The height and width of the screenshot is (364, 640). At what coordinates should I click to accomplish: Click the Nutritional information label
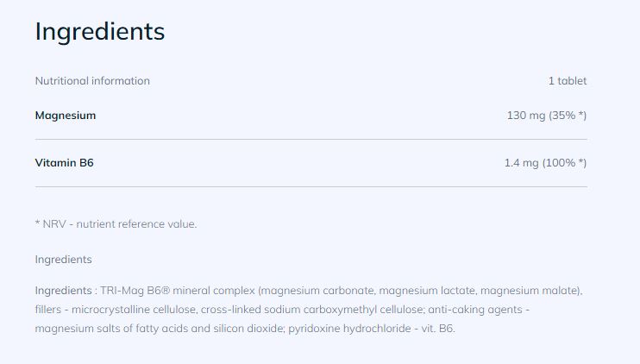point(92,81)
